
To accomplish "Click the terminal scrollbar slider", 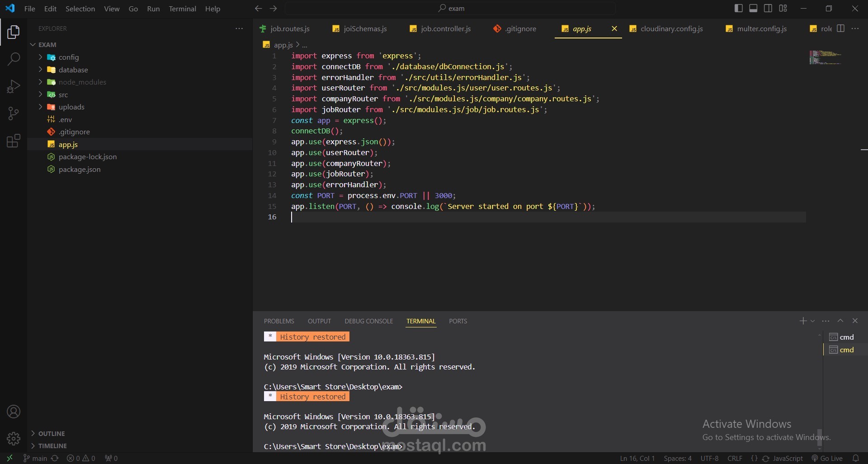I will pos(820,438).
